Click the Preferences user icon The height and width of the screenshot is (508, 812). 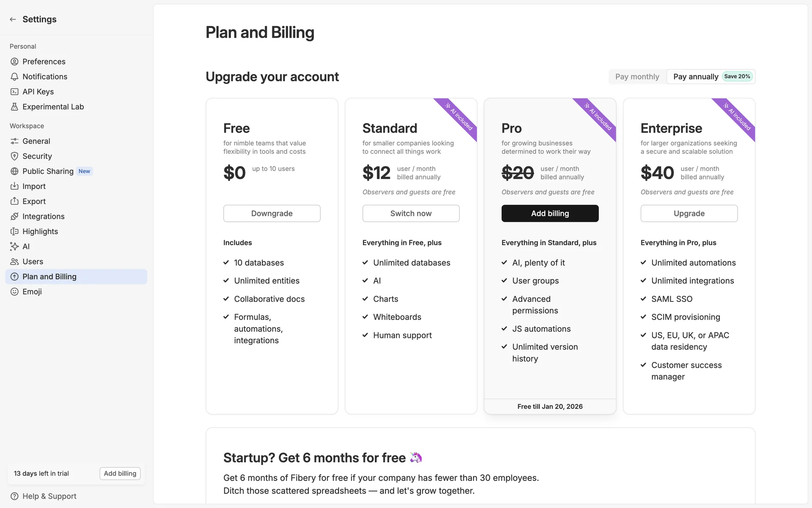(14, 62)
